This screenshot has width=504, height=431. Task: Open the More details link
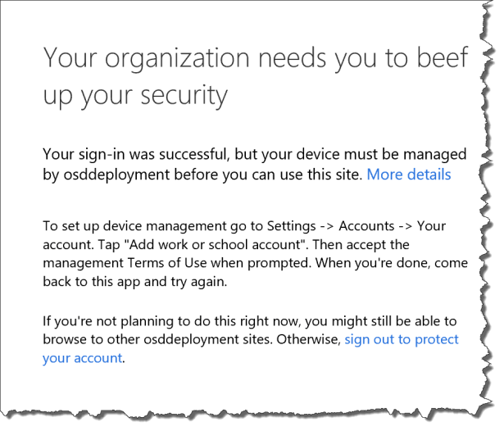pos(408,174)
